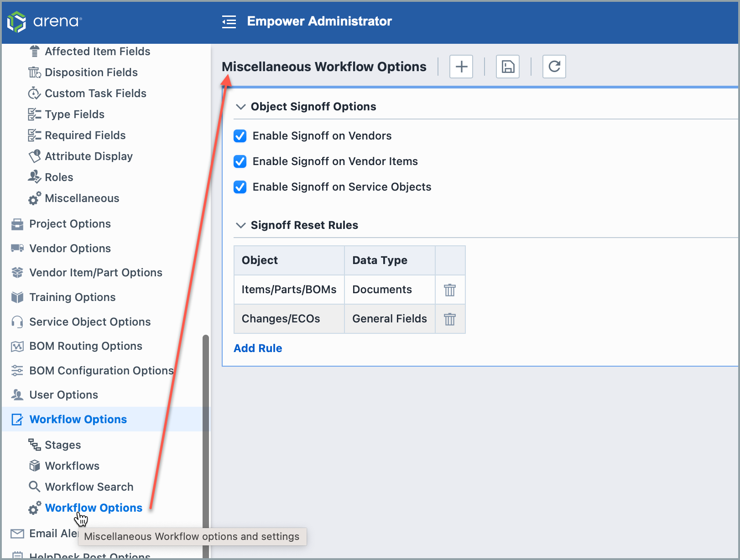
Task: Delete the Items/Parts/BOMs rule with trash icon
Action: pyautogui.click(x=450, y=290)
